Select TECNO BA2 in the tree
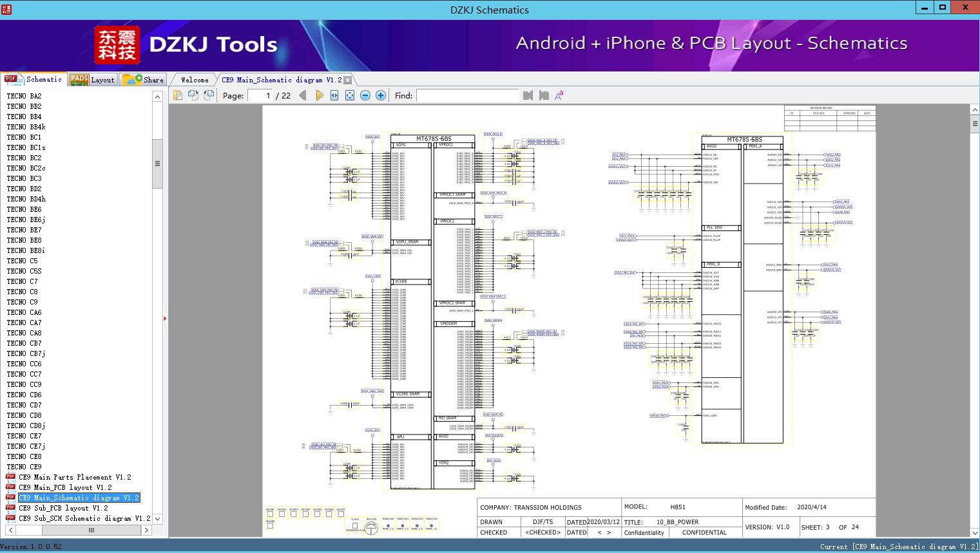This screenshot has height=553, width=980. 24,96
